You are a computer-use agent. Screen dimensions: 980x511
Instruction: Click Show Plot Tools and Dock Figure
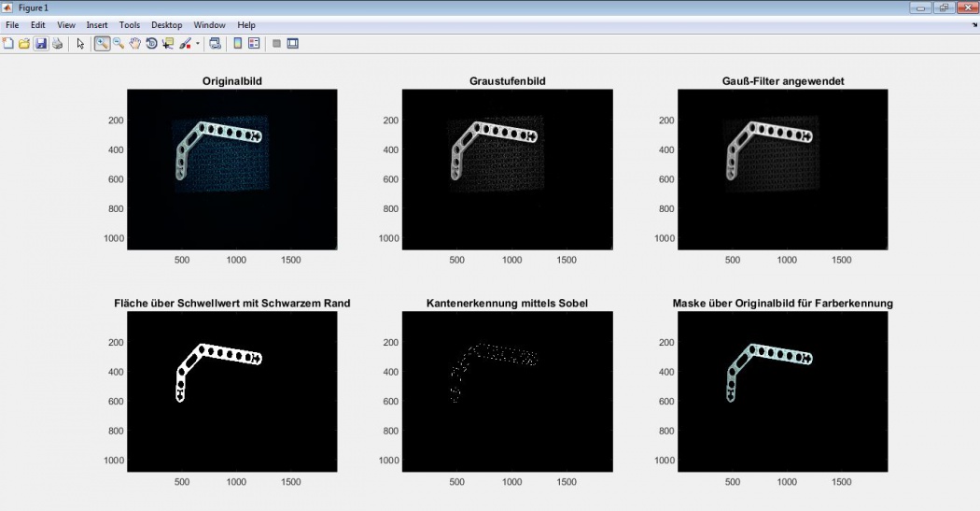click(x=293, y=43)
